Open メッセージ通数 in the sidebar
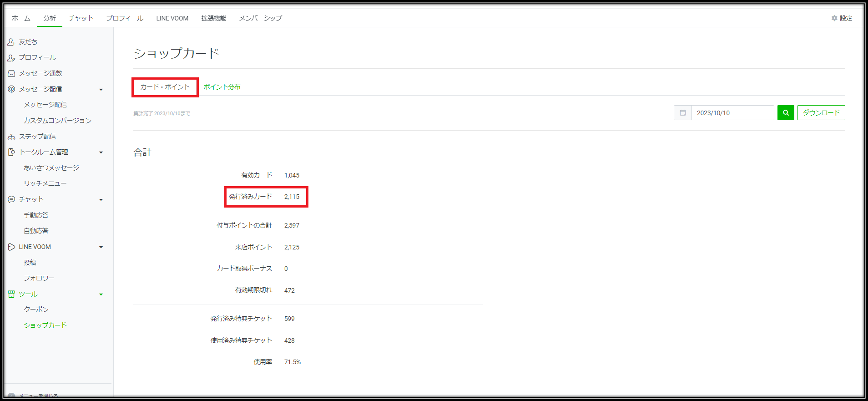This screenshot has height=401, width=868. point(40,73)
